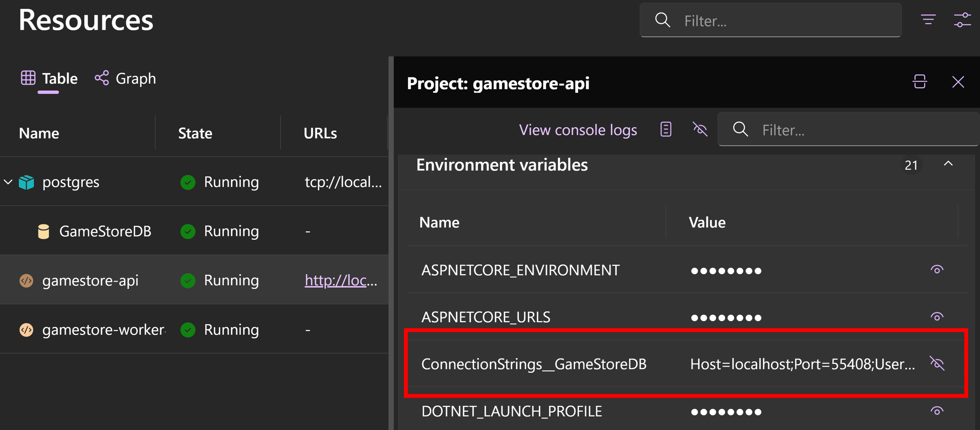
Task: Show the ASPNETCORE_URLS masked value
Action: tap(937, 317)
